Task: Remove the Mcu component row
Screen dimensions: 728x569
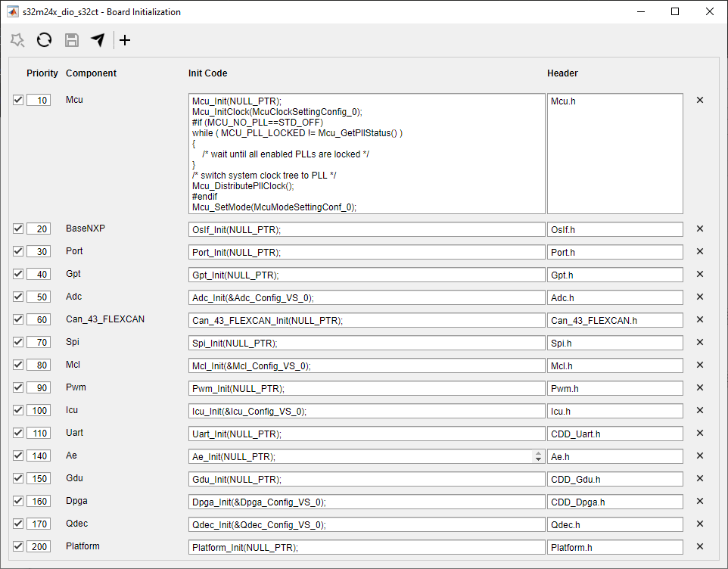Action: pyautogui.click(x=700, y=100)
